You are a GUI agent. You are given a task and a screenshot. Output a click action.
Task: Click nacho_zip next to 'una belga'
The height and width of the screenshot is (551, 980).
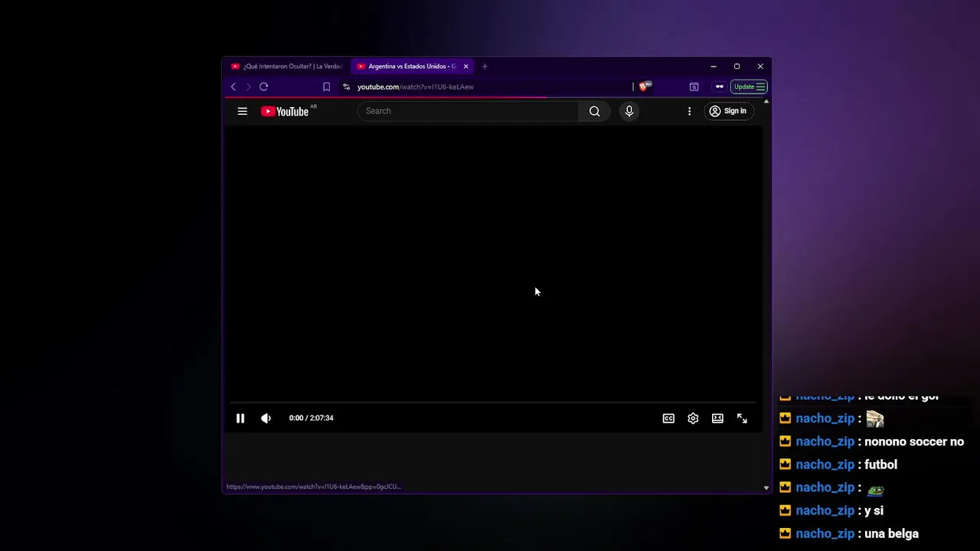pyautogui.click(x=825, y=533)
